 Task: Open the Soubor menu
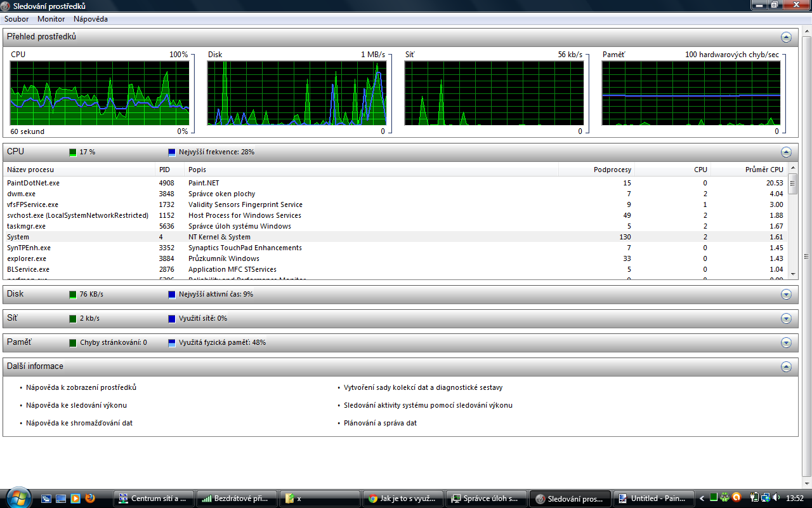[x=16, y=19]
